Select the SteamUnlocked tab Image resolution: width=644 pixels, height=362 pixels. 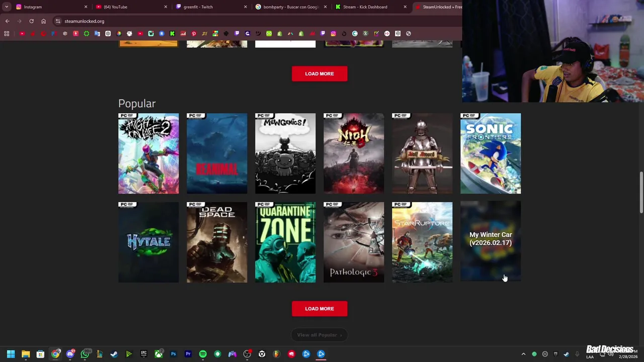click(438, 7)
